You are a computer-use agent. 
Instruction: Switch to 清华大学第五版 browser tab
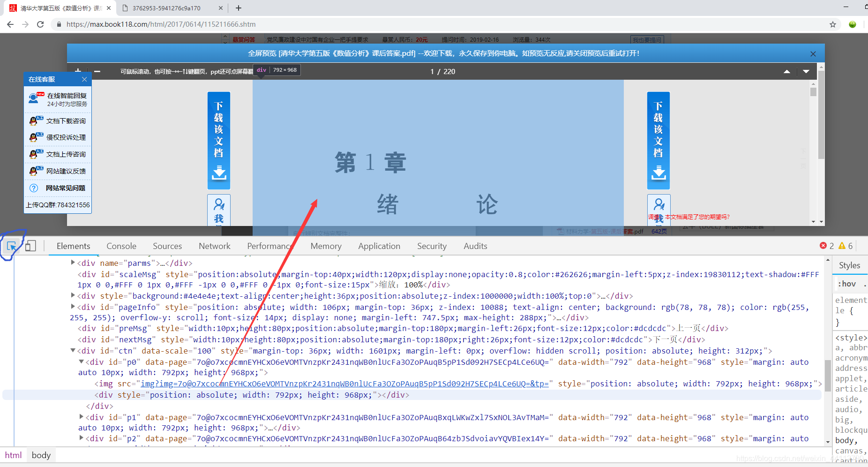61,8
